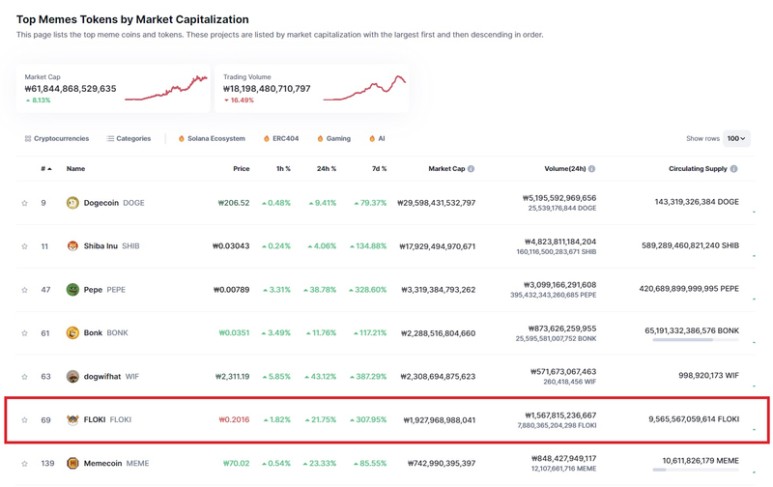
Task: Click total market cap ₩61,844,868,529,635
Action: coord(70,89)
